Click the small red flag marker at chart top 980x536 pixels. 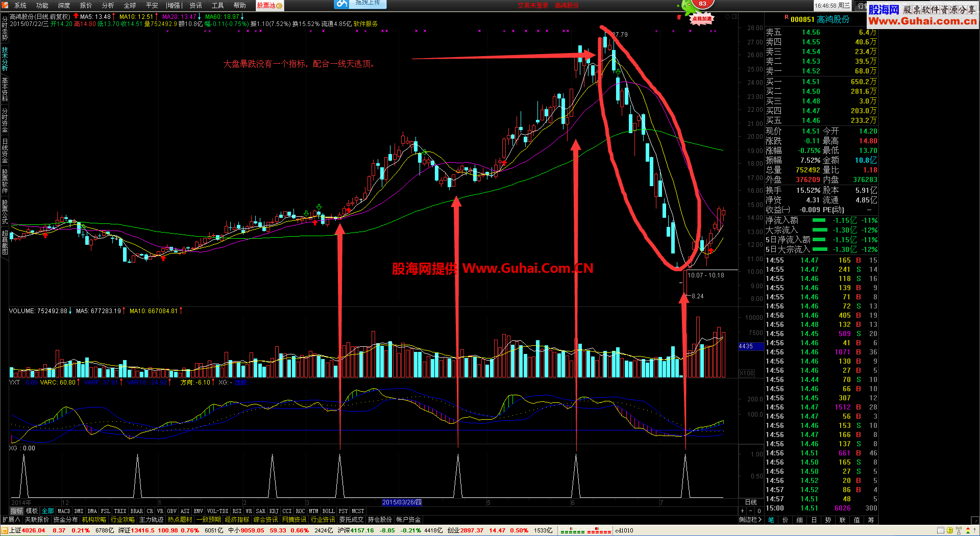tap(679, 17)
